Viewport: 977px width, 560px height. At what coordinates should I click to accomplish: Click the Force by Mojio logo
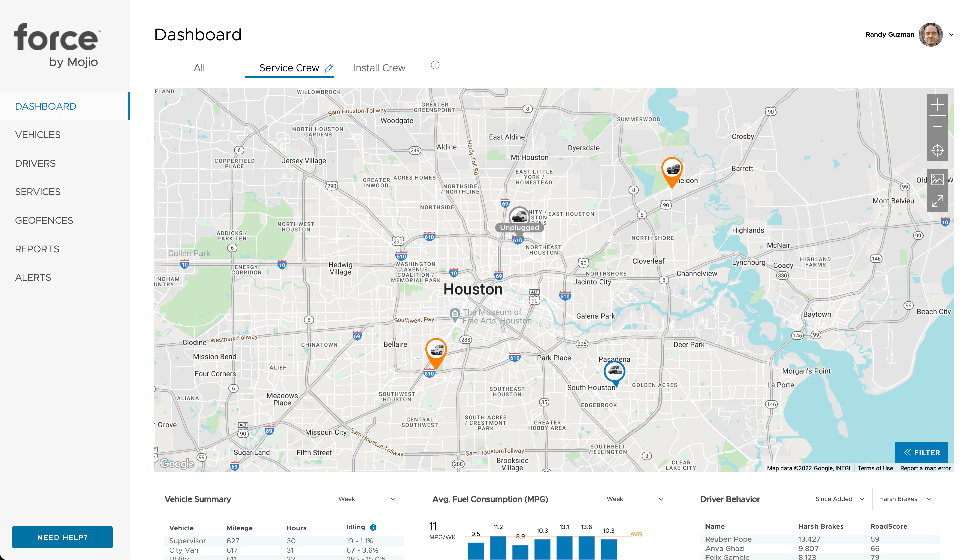(x=57, y=45)
